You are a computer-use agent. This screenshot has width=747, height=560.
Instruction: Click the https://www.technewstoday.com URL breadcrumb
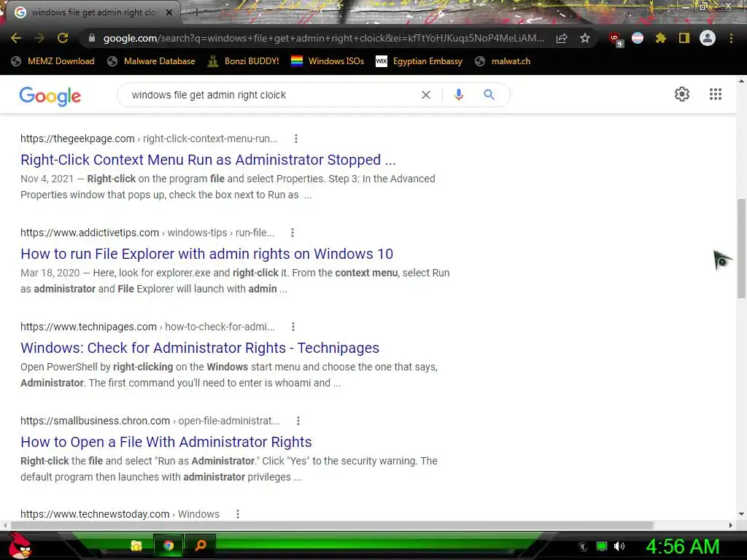(95, 514)
